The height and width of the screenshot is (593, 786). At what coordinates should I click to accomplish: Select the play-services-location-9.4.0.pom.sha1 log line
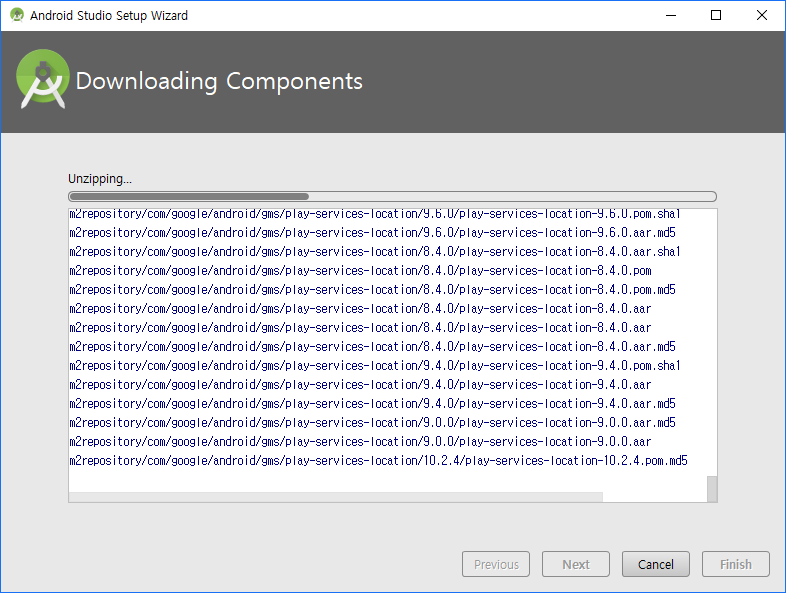coord(375,366)
